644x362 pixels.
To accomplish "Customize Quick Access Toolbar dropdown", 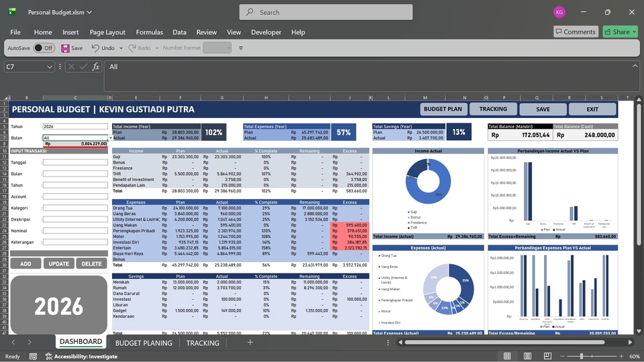I will (x=241, y=48).
